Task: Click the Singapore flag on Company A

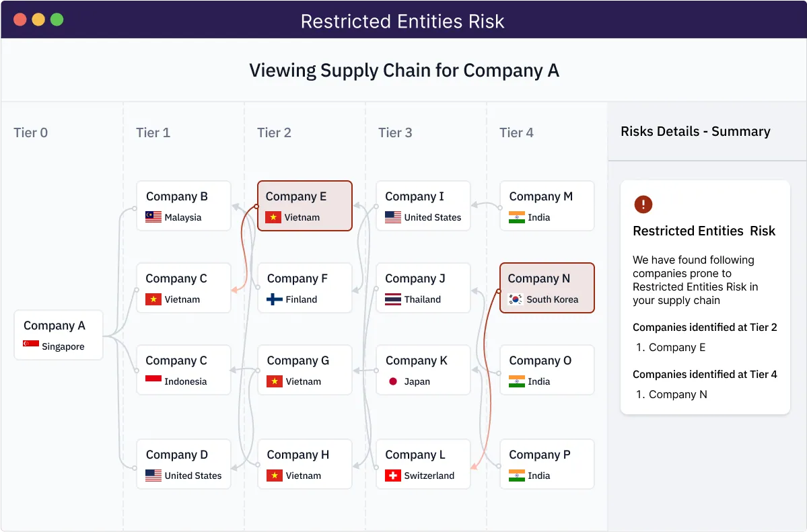Action: coord(31,346)
